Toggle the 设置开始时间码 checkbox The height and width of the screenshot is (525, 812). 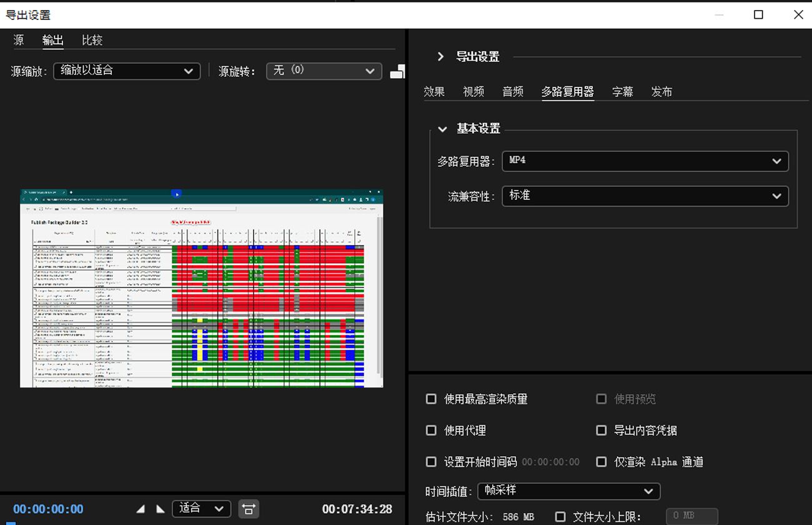point(431,461)
